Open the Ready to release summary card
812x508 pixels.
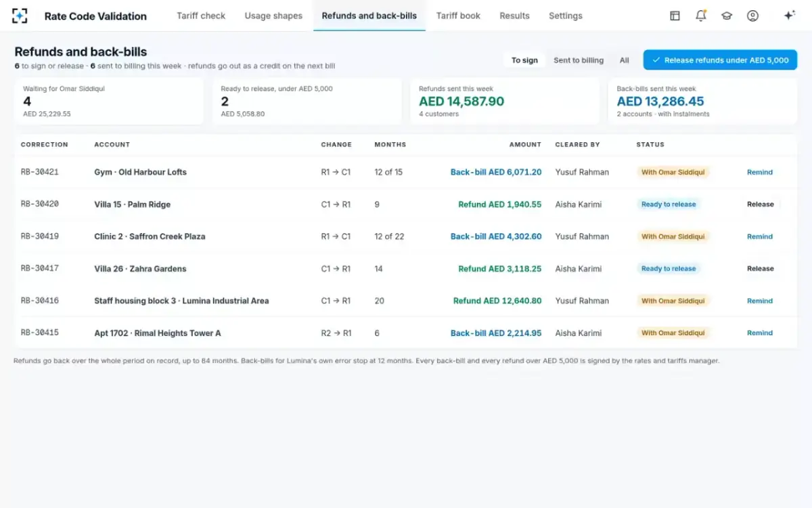[307, 101]
